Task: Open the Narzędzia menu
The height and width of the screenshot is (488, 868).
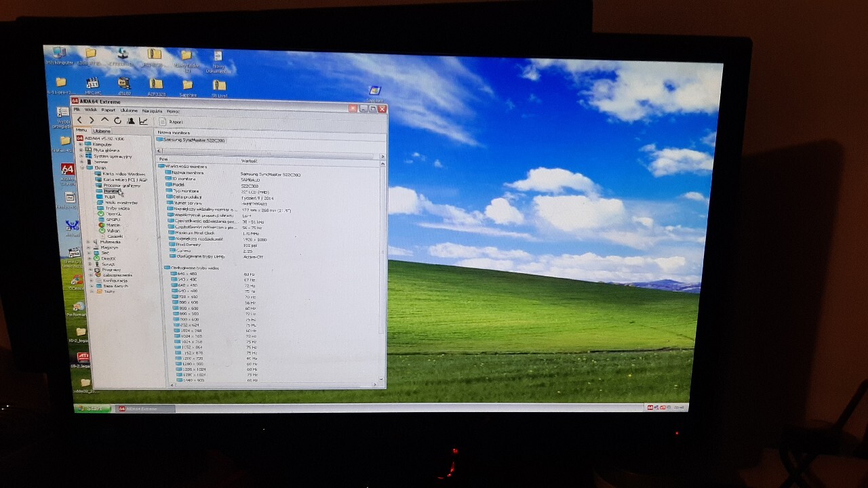Action: click(152, 110)
